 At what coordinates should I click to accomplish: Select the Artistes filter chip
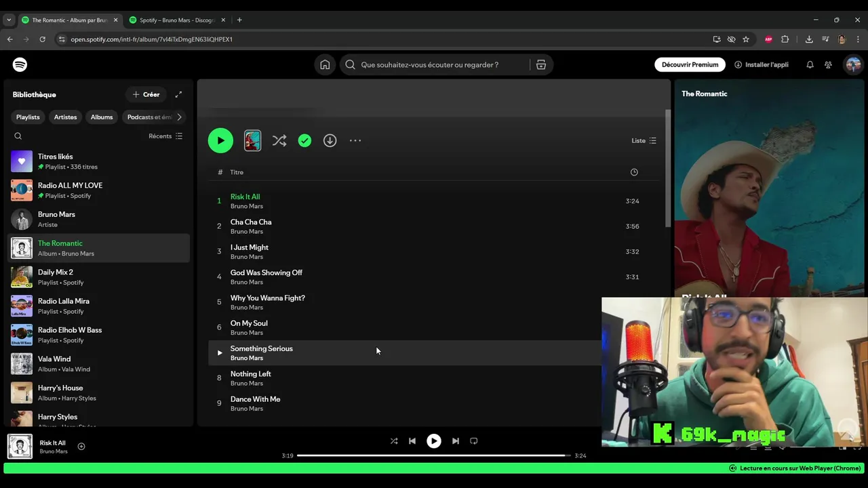pos(65,117)
